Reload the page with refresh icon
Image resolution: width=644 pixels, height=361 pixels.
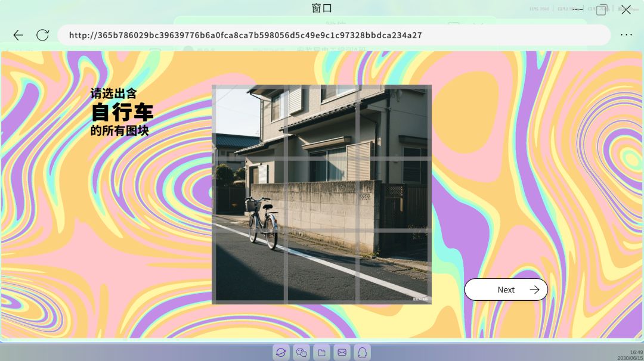(x=43, y=35)
